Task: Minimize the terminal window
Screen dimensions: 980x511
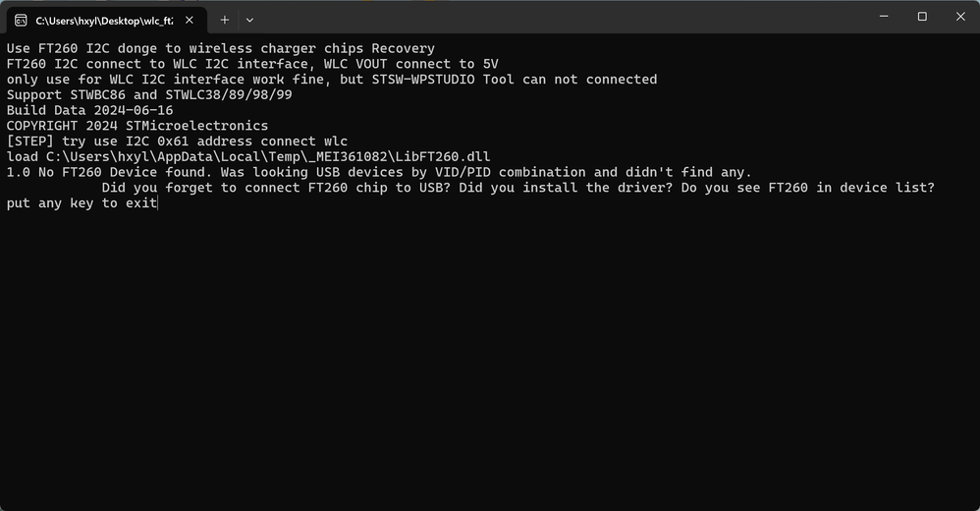Action: coord(884,17)
